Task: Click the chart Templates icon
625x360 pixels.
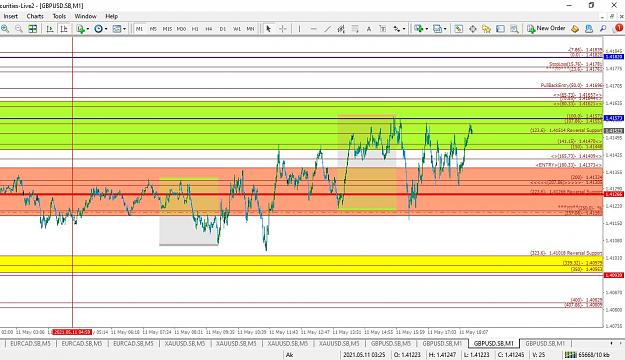Action: 117,29
